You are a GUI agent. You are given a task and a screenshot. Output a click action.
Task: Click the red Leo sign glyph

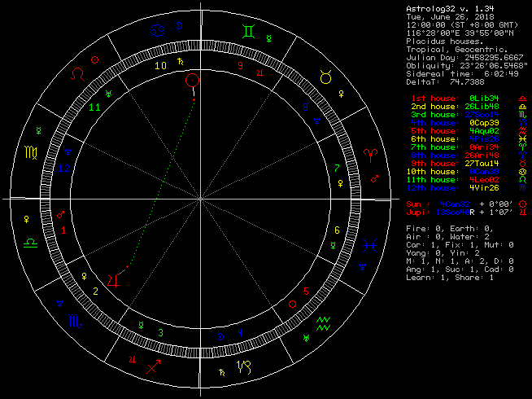pos(78,74)
